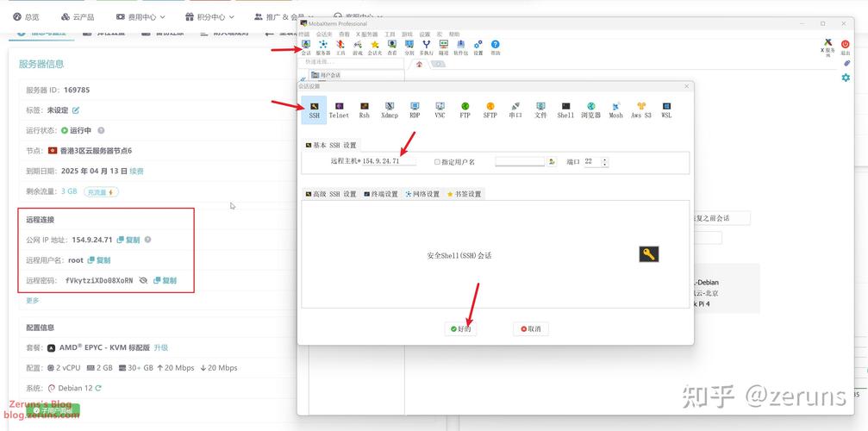Click the red 退出 (Exit) power icon

846,47
